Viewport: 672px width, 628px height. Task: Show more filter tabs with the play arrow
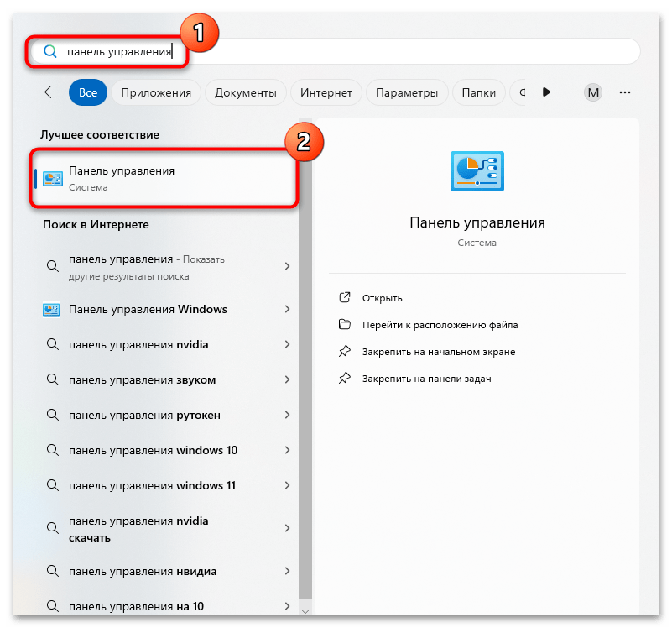[x=546, y=92]
